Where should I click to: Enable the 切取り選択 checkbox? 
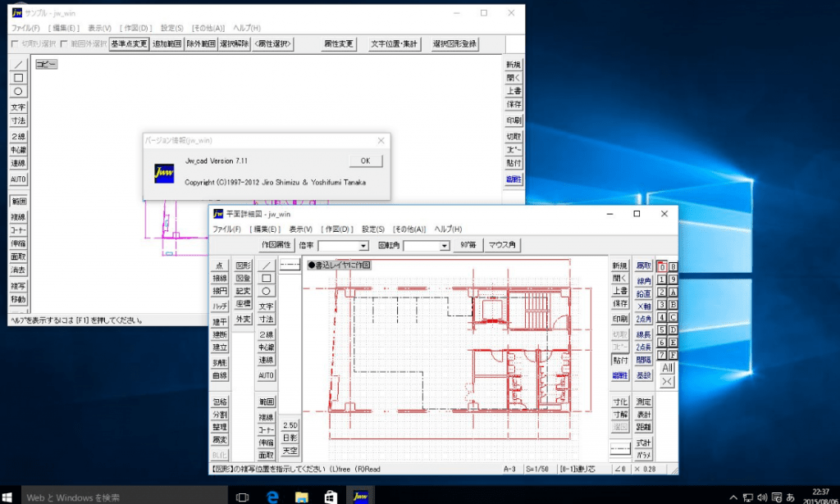tap(14, 43)
